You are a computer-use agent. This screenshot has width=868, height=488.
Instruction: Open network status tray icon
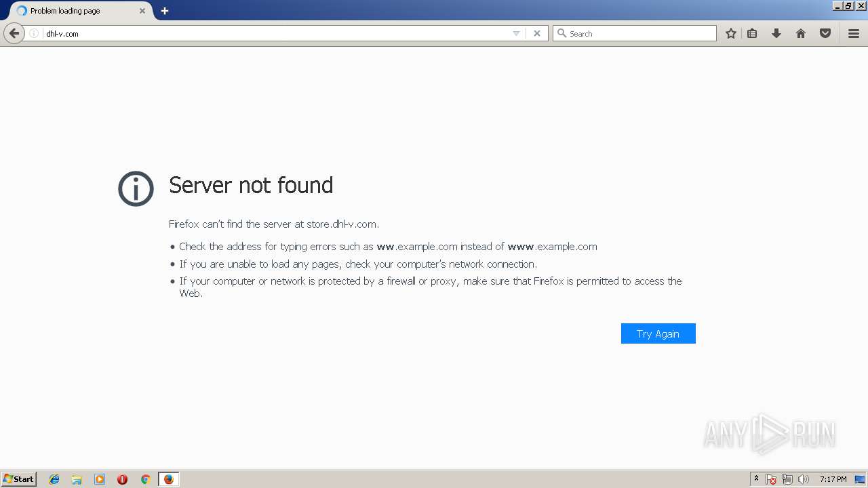tap(787, 479)
